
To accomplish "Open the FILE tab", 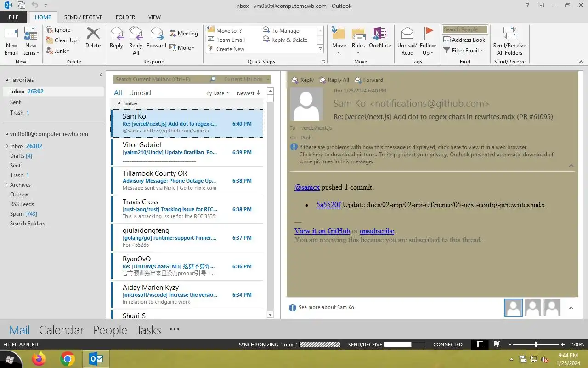I will [14, 17].
